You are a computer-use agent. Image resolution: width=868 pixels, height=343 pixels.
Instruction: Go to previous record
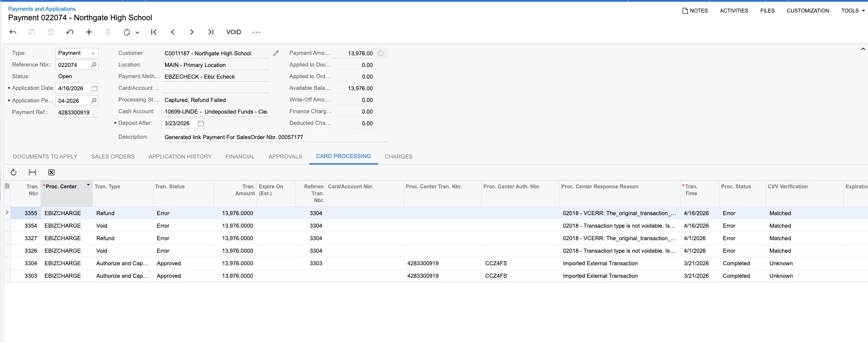(173, 32)
